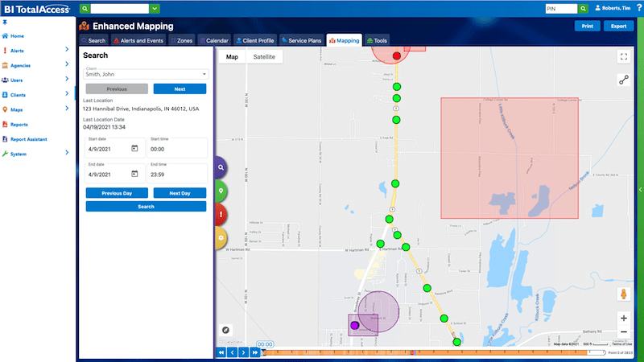
Task: Open the yellow settings gear panel
Action: pos(221,237)
